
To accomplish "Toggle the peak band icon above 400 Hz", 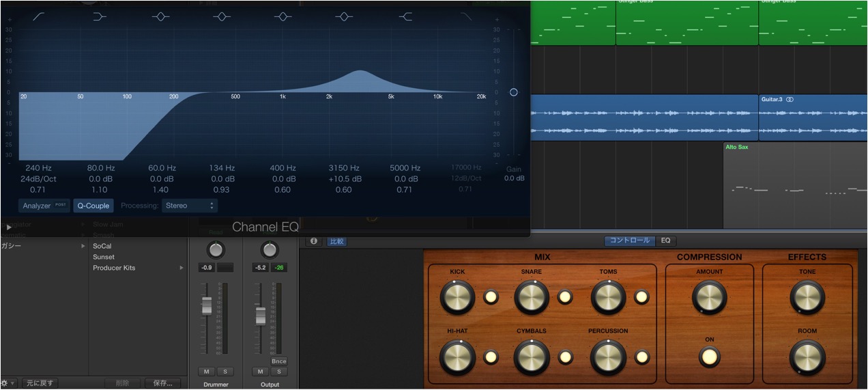I will [283, 16].
